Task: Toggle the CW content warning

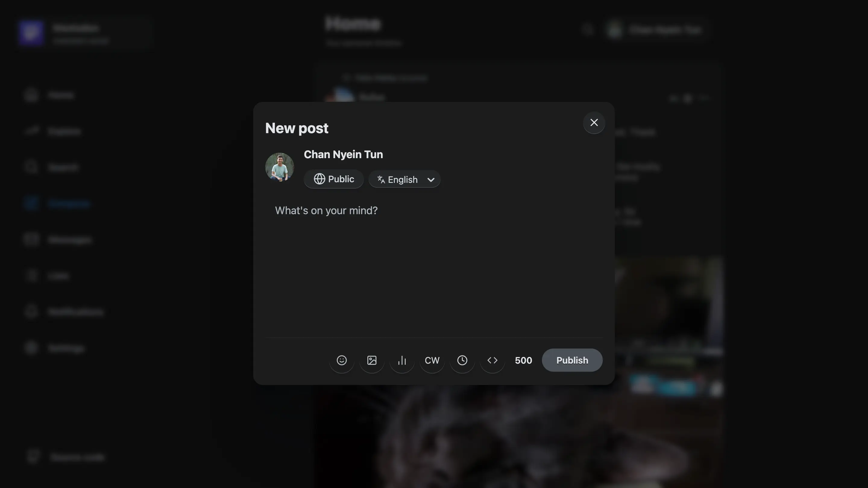Action: point(432,360)
